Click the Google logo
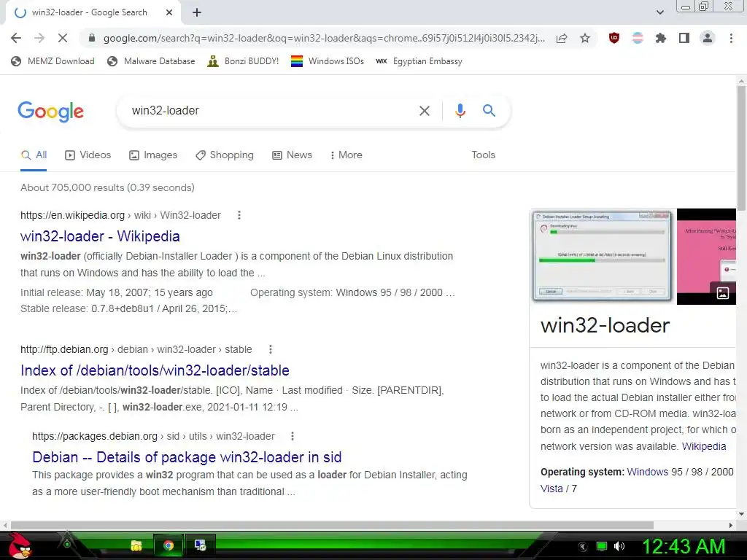The width and height of the screenshot is (747, 560). click(50, 112)
